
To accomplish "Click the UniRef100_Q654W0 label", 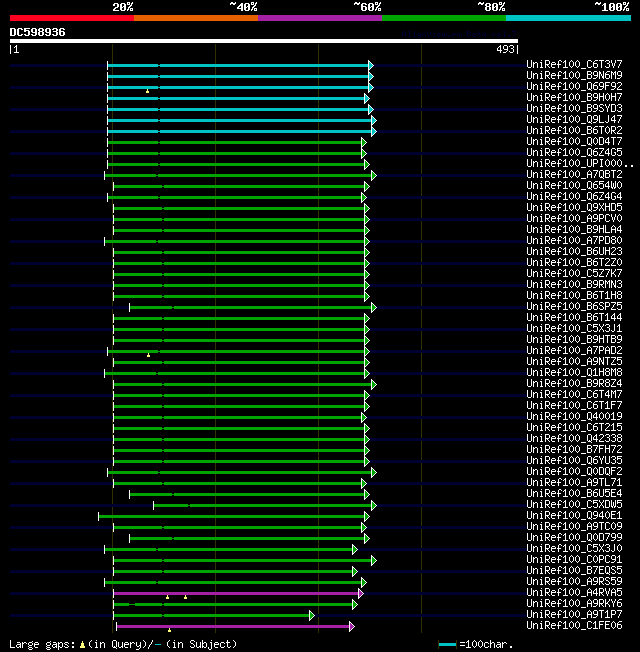I will [x=574, y=185].
